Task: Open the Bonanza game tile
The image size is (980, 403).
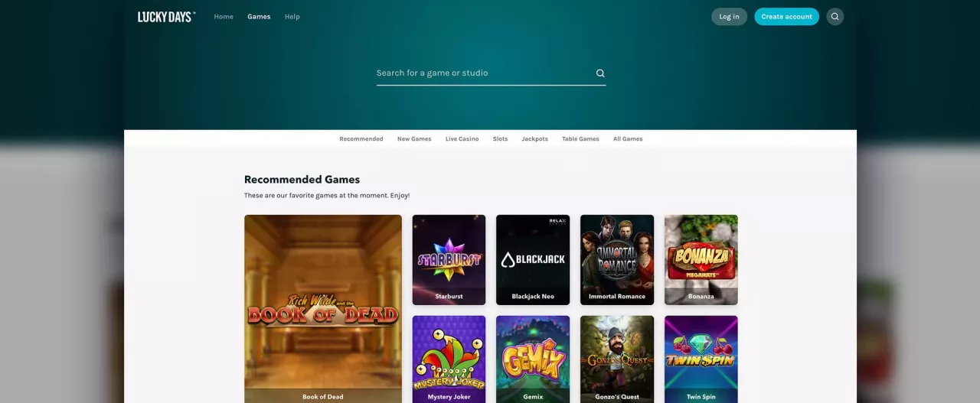Action: click(x=701, y=260)
